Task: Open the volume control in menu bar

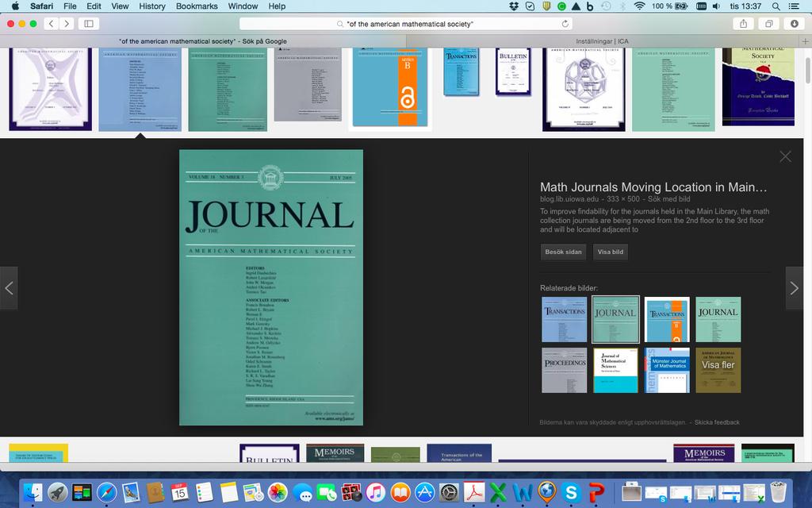Action: pyautogui.click(x=716, y=6)
